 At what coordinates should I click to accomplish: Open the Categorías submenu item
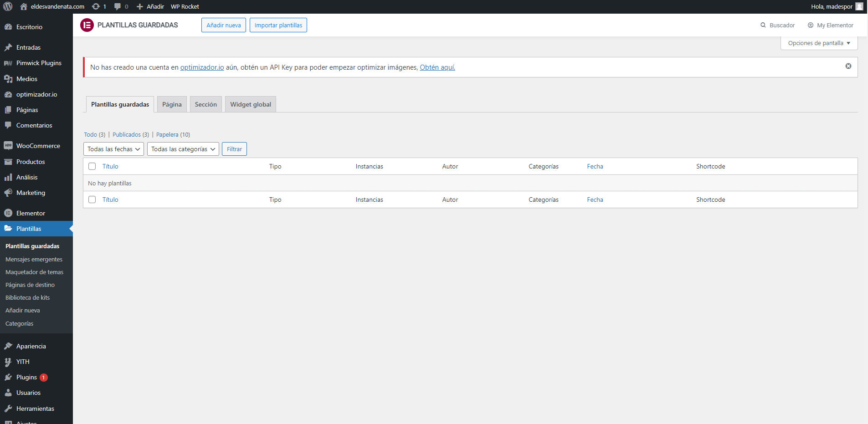(19, 323)
